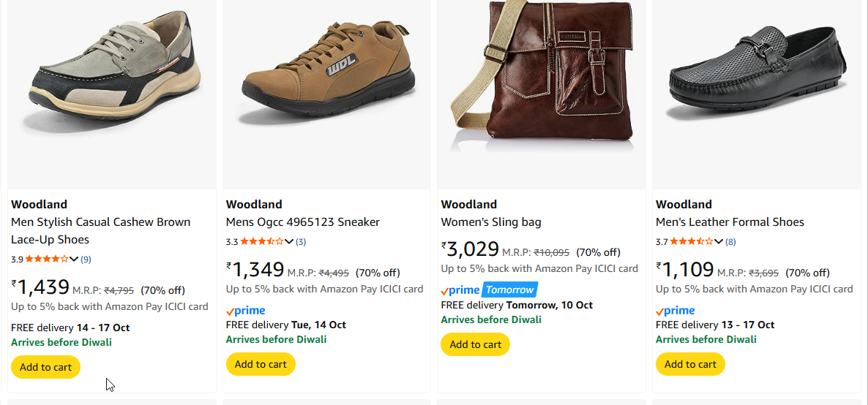Add Cashew Brown Lace-Up Shoes to cart
This screenshot has height=405, width=868.
(x=45, y=367)
